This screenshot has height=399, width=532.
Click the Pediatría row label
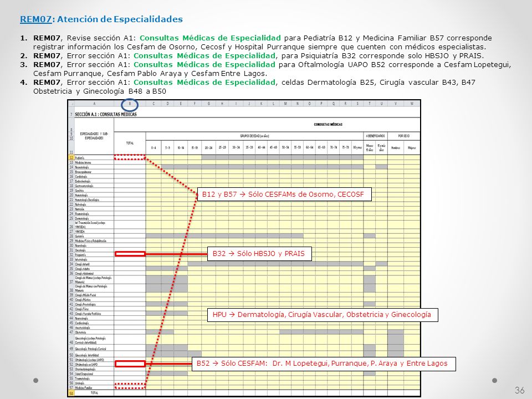point(94,158)
